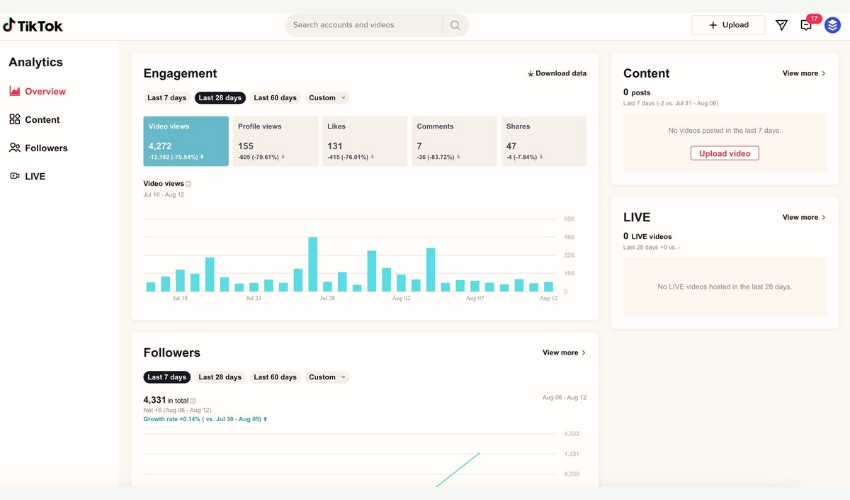The width and height of the screenshot is (850, 500).
Task: Click the chevron next to Content View more
Action: pos(823,73)
